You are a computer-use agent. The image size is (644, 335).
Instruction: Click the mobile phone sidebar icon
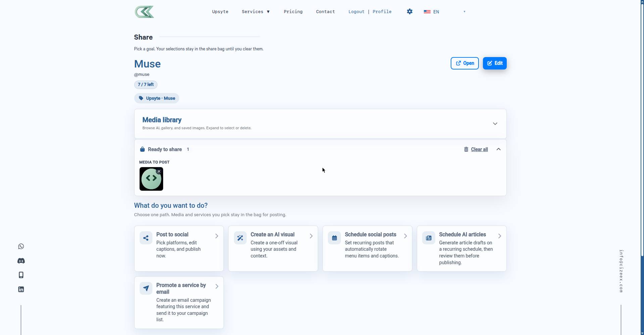click(21, 275)
